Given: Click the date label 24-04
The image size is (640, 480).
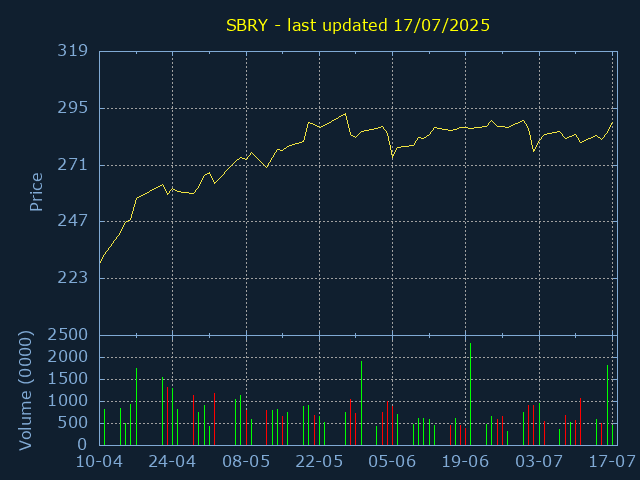Looking at the screenshot, I should point(172,462).
